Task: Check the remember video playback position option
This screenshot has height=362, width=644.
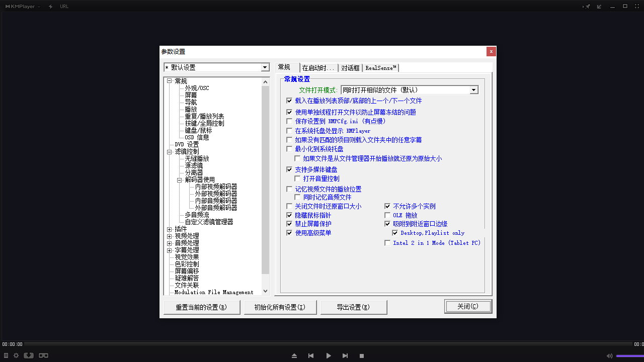Action: coord(289,189)
